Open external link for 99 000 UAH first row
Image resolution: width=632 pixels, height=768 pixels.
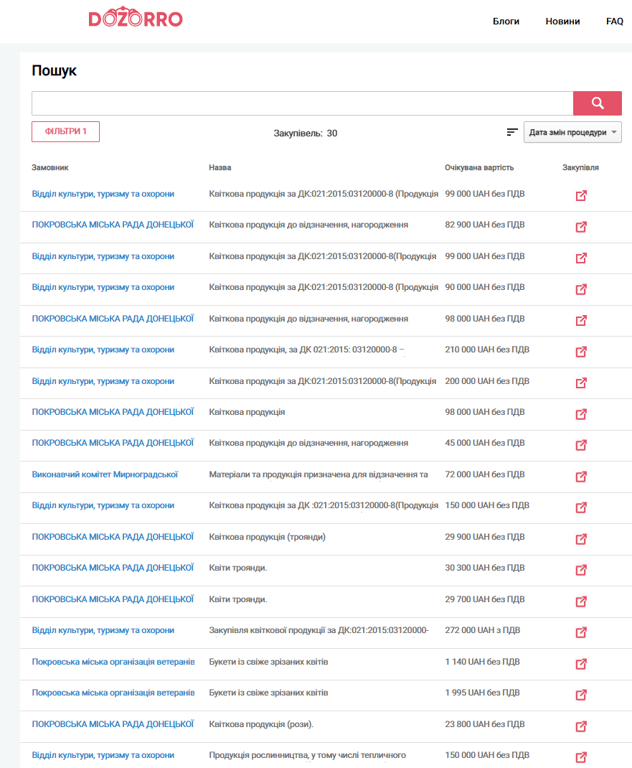click(x=581, y=196)
